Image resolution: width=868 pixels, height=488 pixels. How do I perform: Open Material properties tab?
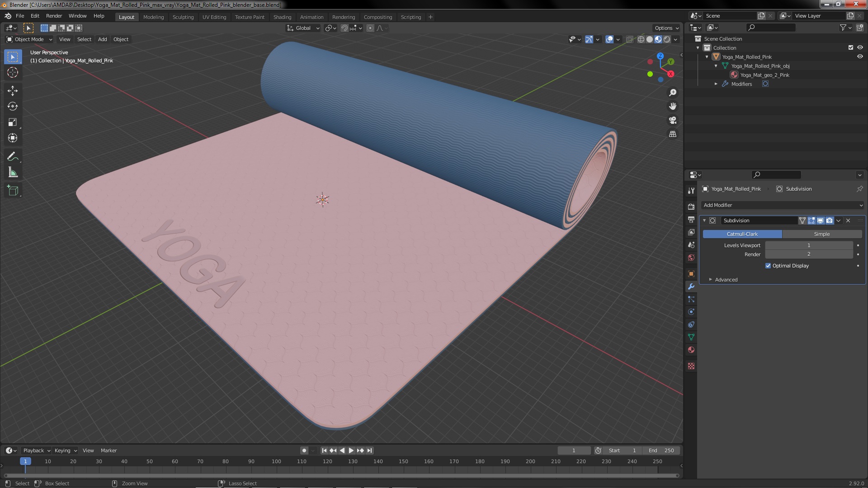[691, 350]
